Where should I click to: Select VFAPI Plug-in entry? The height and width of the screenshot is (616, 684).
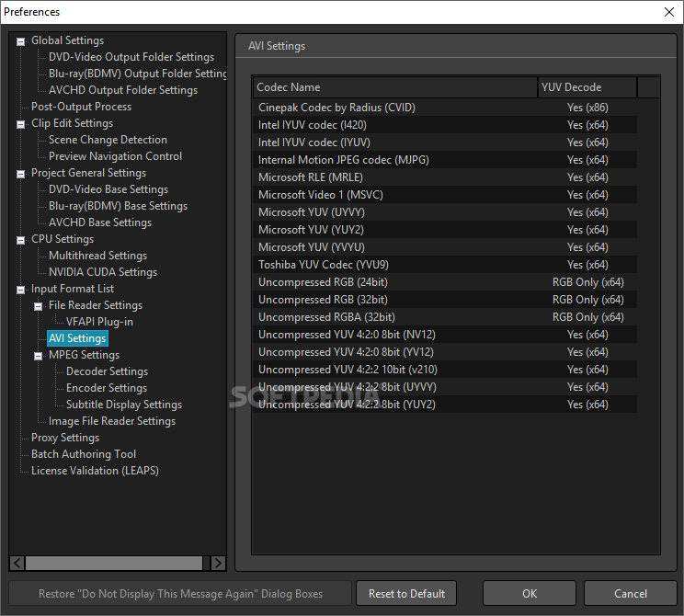tap(99, 323)
